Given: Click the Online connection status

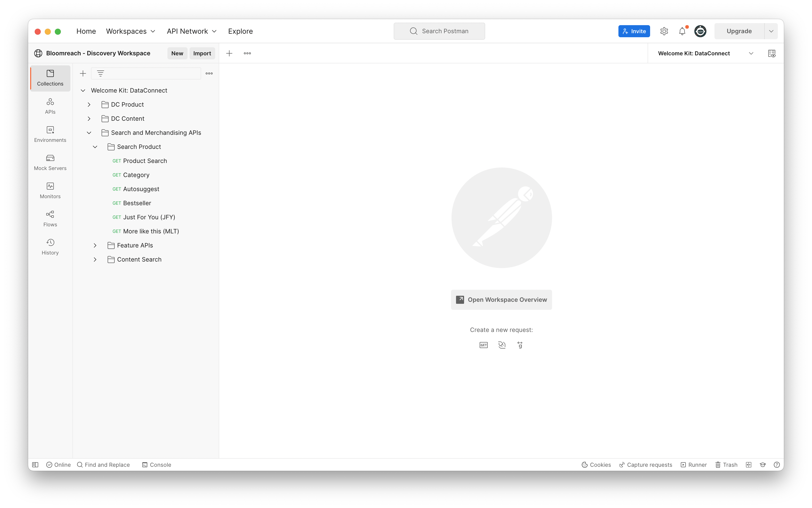Looking at the screenshot, I should 58,465.
